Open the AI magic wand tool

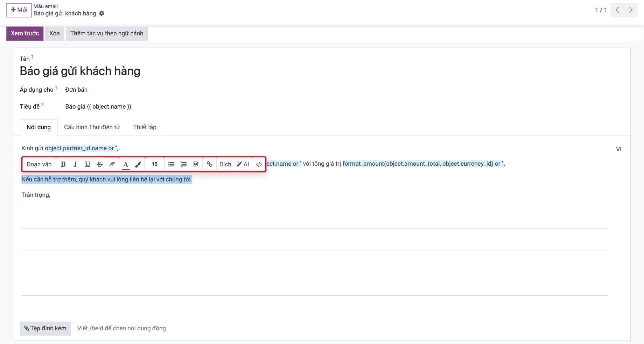(243, 164)
